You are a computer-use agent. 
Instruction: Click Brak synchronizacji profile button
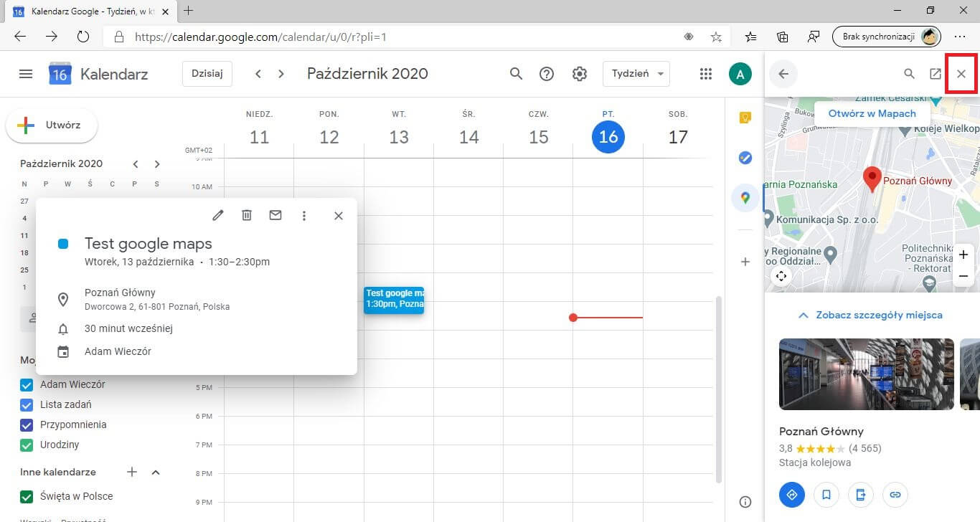pyautogui.click(x=886, y=37)
